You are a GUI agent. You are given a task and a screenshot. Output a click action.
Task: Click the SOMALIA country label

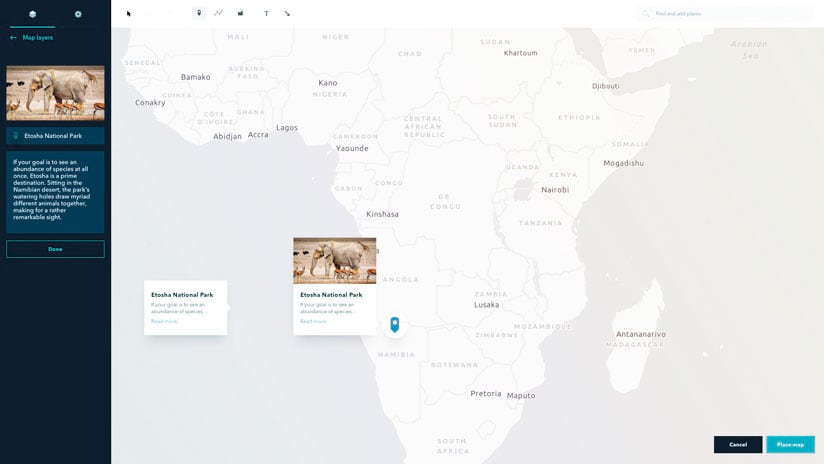pos(630,144)
